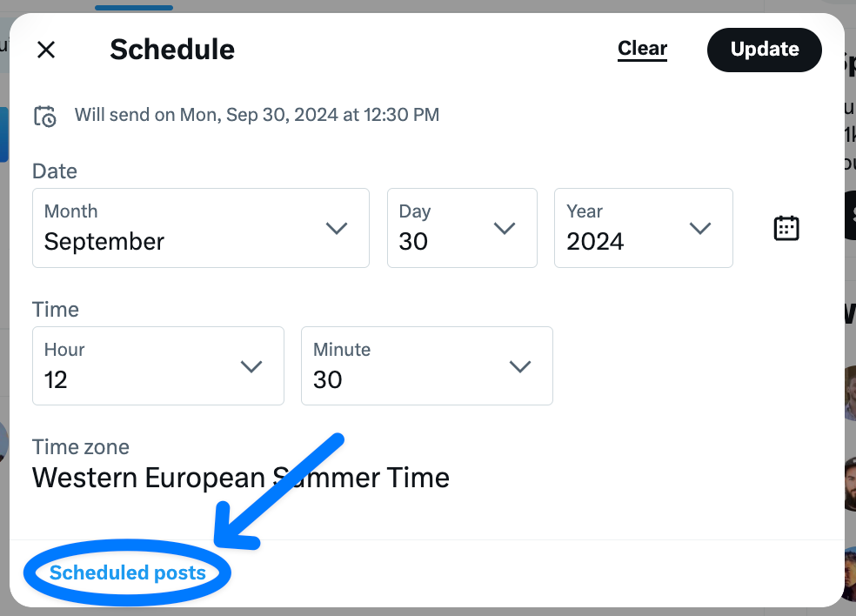Open Scheduled posts

[x=126, y=572]
